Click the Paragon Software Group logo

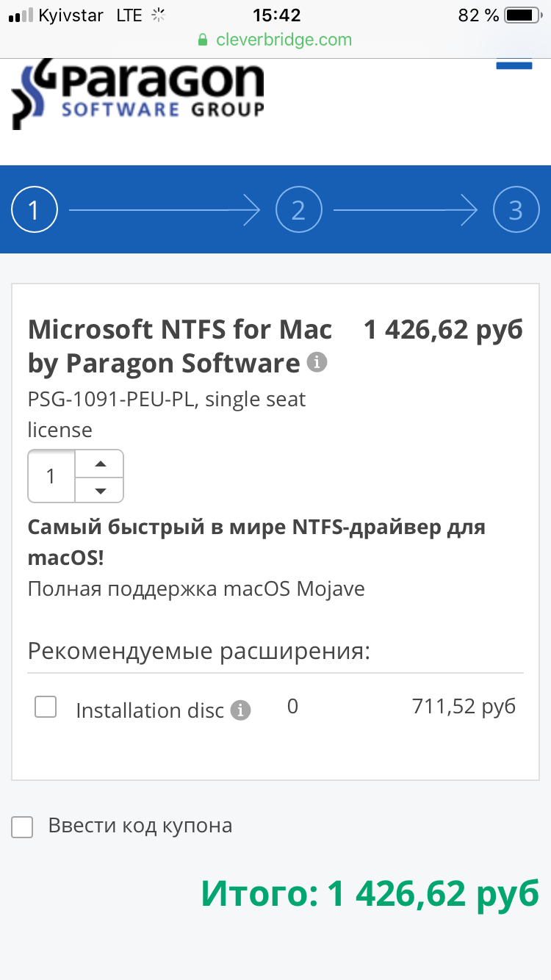click(x=137, y=96)
